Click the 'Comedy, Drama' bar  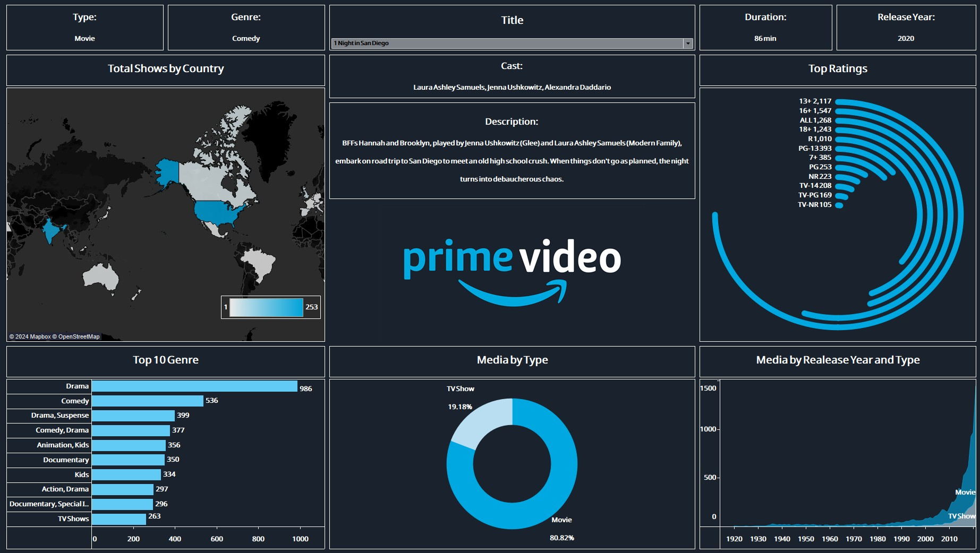pos(131,430)
